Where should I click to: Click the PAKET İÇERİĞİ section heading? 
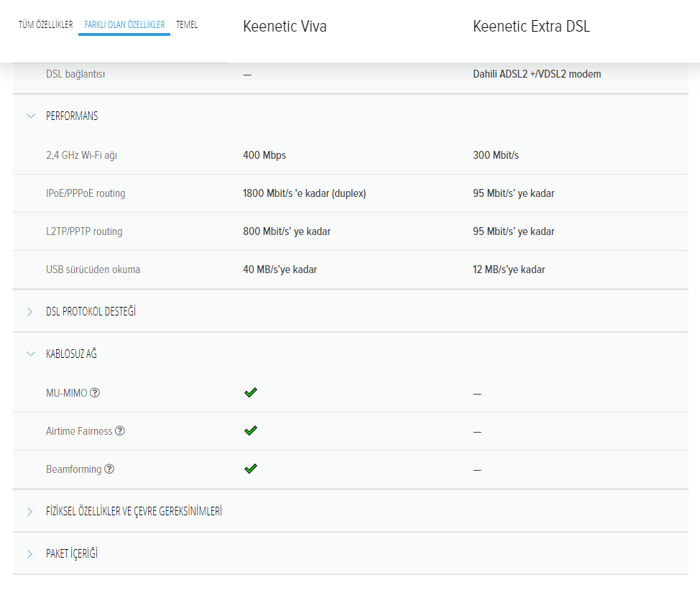(x=72, y=553)
